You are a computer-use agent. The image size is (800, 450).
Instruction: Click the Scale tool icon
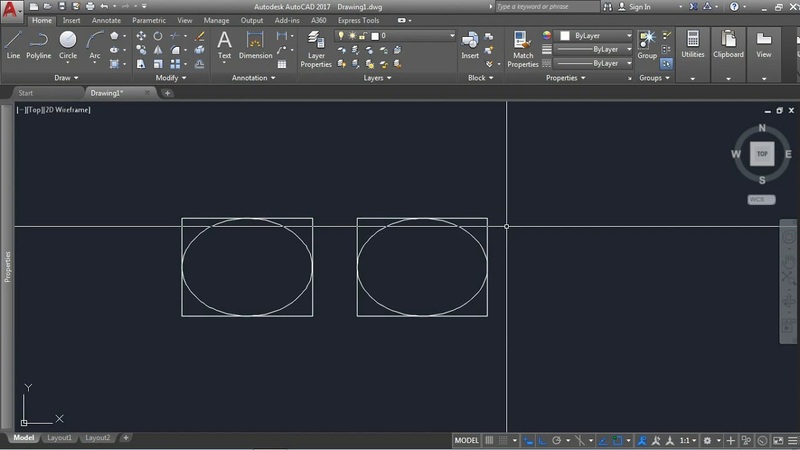pyautogui.click(x=158, y=64)
